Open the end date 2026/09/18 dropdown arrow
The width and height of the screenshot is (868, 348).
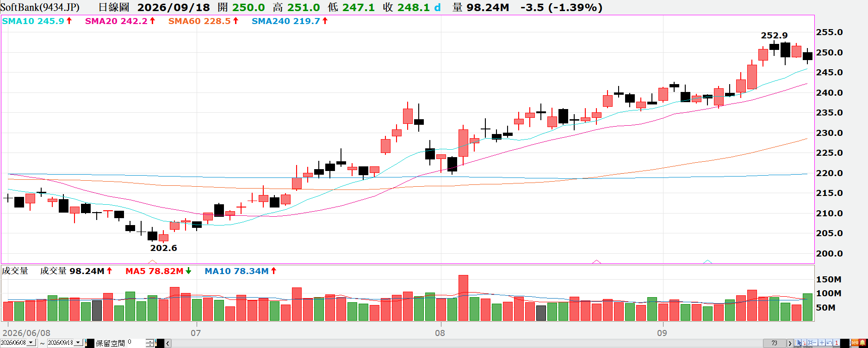click(x=78, y=342)
